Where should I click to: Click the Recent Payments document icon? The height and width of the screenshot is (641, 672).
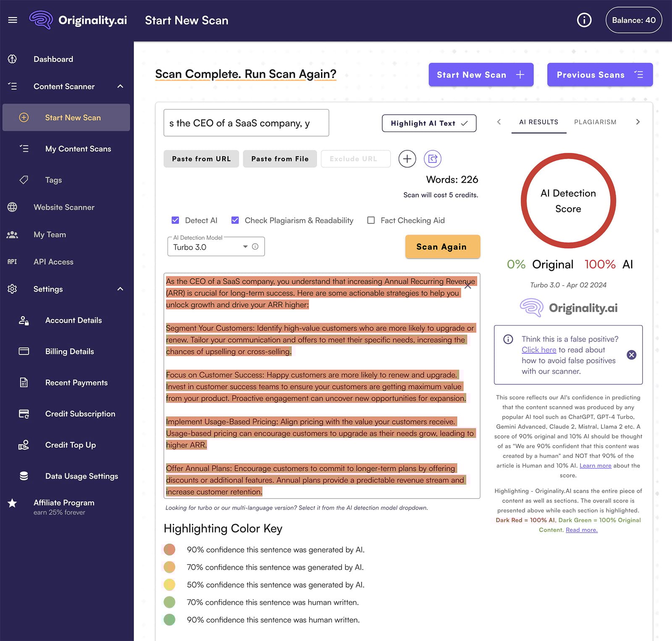(24, 383)
